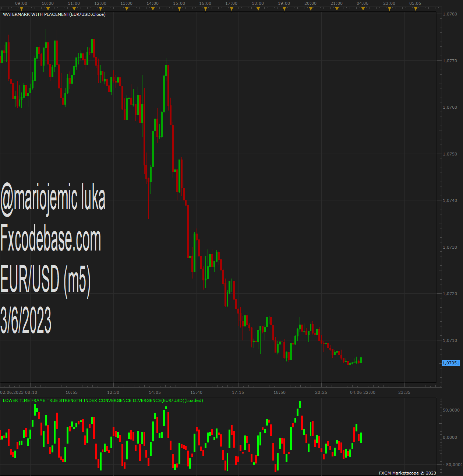This screenshot has height=476, width=463.
Task: Click the 10:55 time axis label
Action: (72, 392)
